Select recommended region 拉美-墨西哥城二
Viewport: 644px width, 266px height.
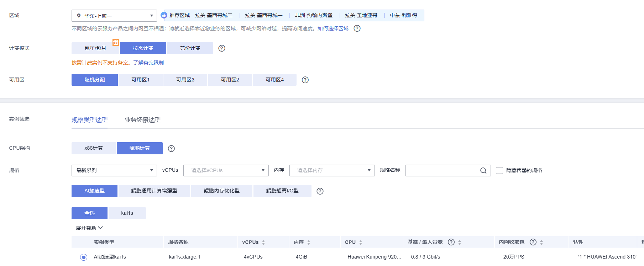coord(214,15)
